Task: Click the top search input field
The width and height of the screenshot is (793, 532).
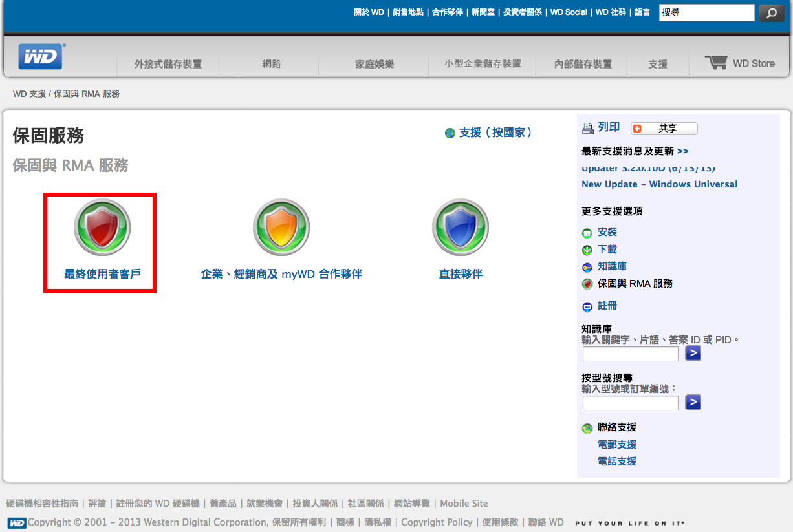Action: [707, 13]
